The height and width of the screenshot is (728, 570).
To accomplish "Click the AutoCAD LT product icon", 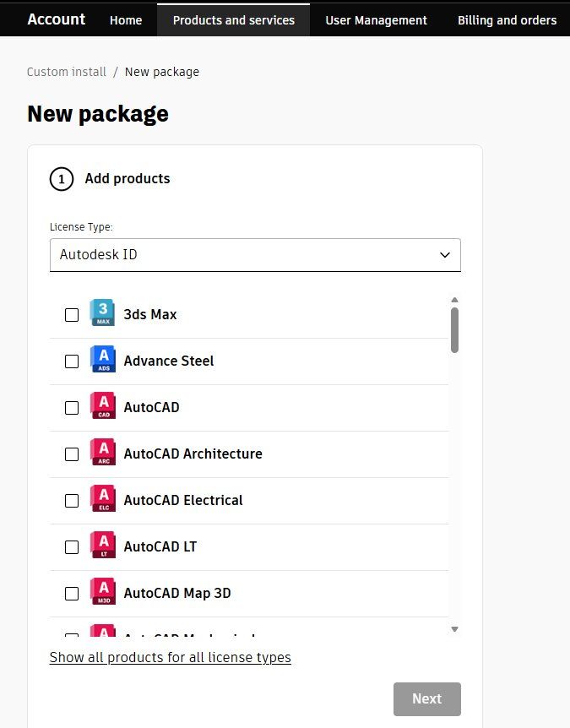I will pos(102,545).
